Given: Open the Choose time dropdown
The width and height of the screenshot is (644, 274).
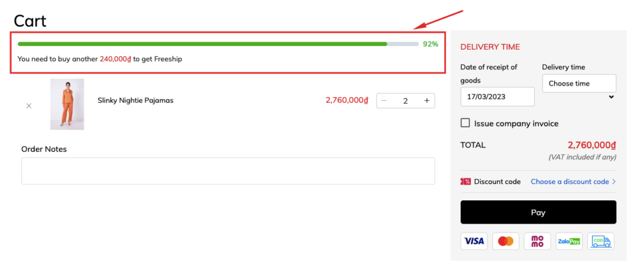Looking at the screenshot, I should coord(579,84).
